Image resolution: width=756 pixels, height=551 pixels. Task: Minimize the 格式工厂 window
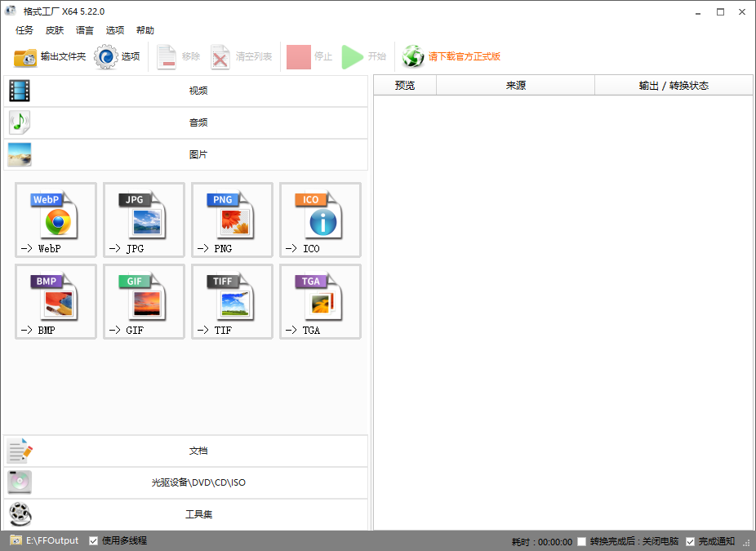click(x=698, y=12)
